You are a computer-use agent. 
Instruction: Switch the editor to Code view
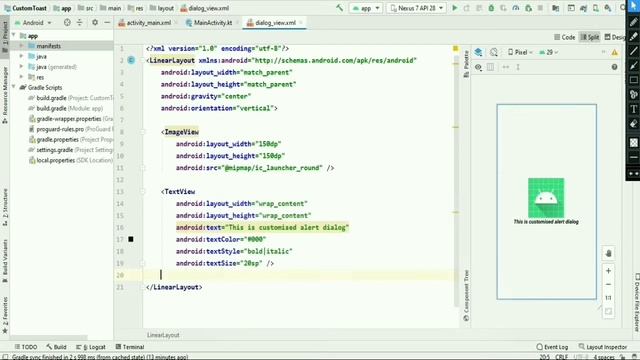(x=565, y=37)
